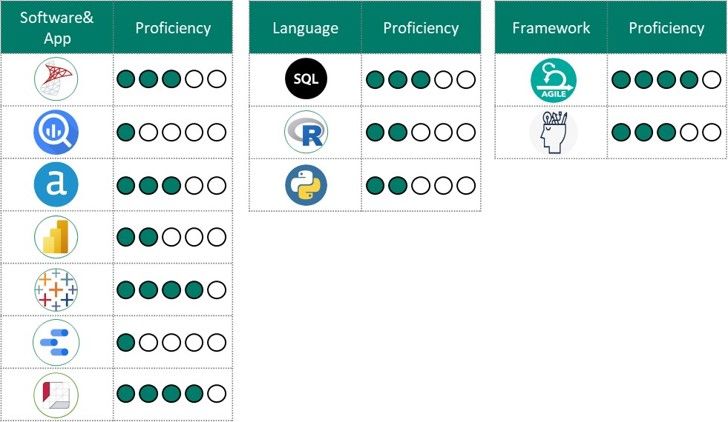Select the BigQuery magnifier icon
The height and width of the screenshot is (422, 728).
(56, 132)
